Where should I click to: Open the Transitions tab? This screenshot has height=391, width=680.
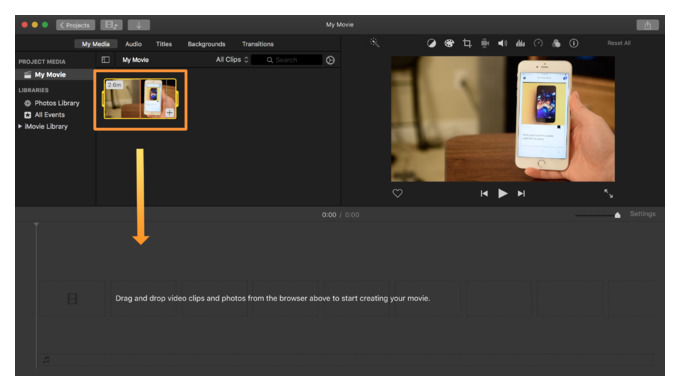click(258, 44)
